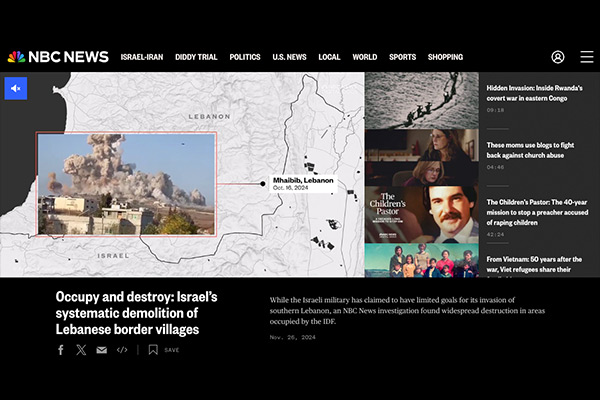Go to the U.S. News section
The width and height of the screenshot is (600, 400).
point(289,57)
